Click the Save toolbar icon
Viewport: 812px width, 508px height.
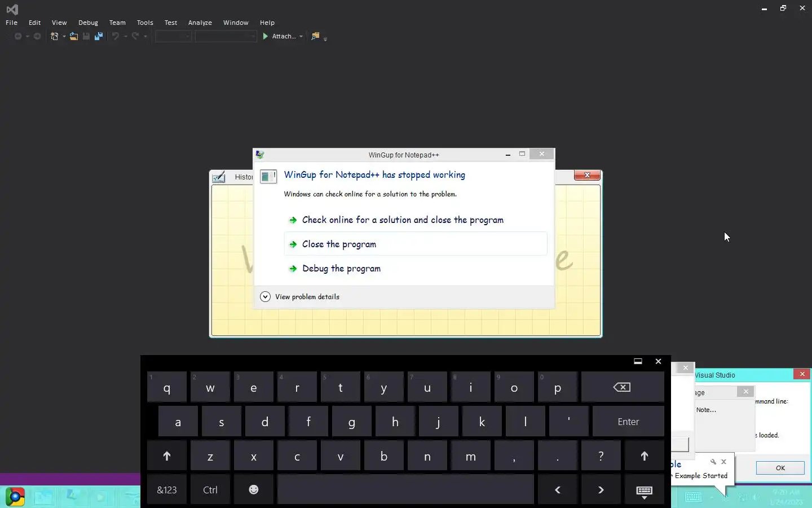(86, 36)
